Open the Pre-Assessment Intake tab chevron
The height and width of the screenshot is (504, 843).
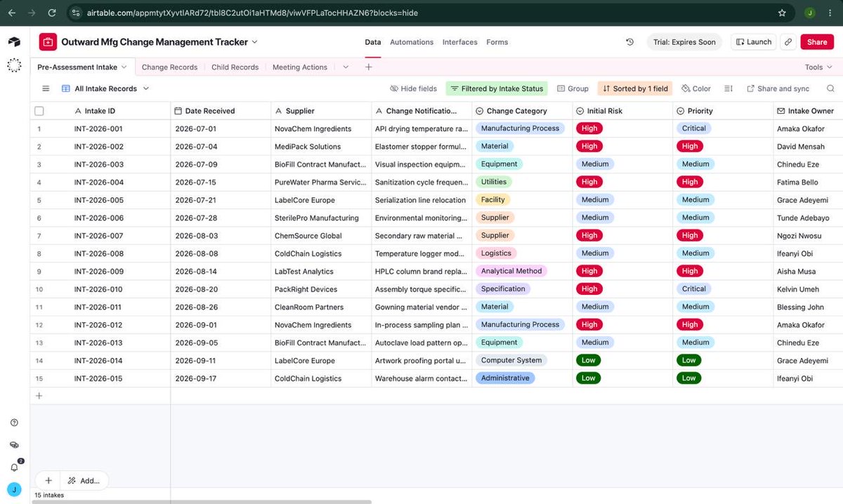124,67
